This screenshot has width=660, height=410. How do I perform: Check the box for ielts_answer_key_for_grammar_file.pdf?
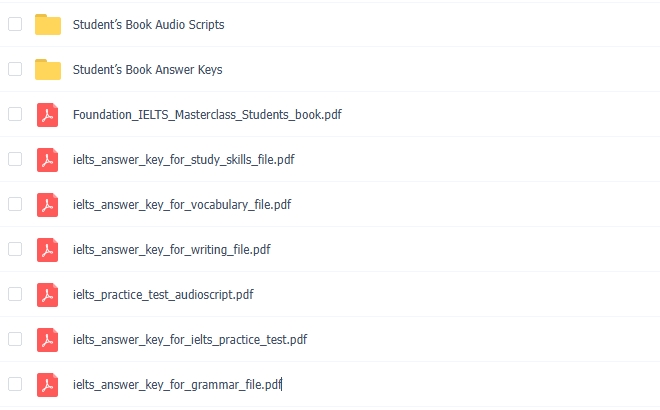[15, 384]
